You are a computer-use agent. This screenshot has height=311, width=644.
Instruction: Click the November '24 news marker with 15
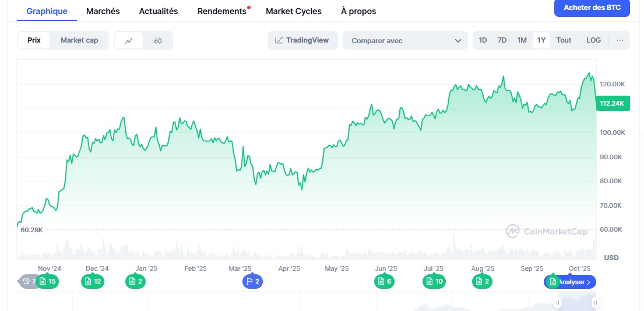[x=48, y=282]
